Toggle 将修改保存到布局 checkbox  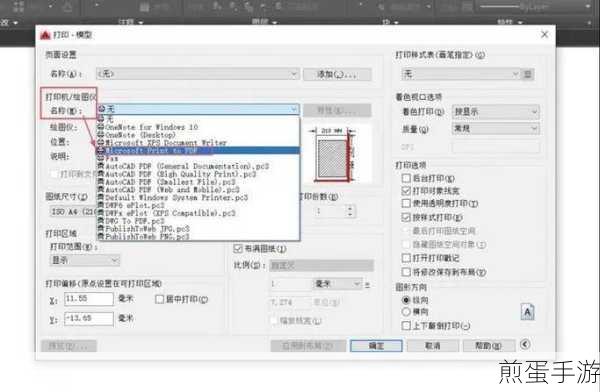406,272
